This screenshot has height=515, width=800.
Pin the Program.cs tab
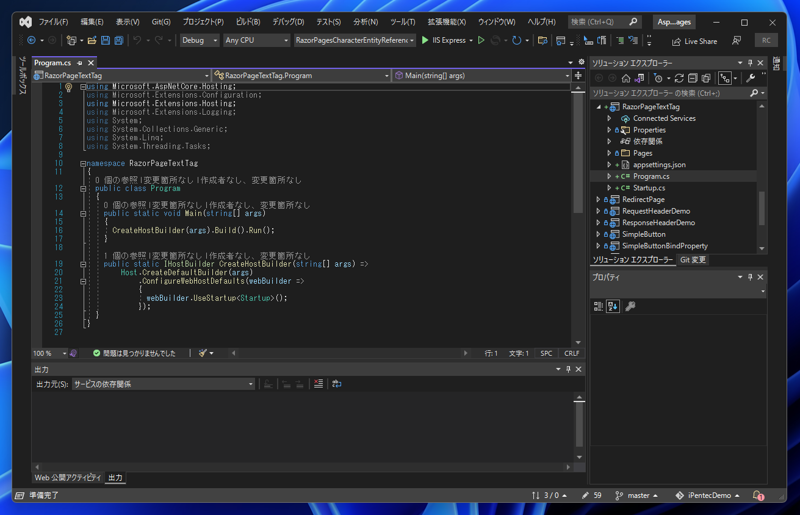tap(80, 63)
